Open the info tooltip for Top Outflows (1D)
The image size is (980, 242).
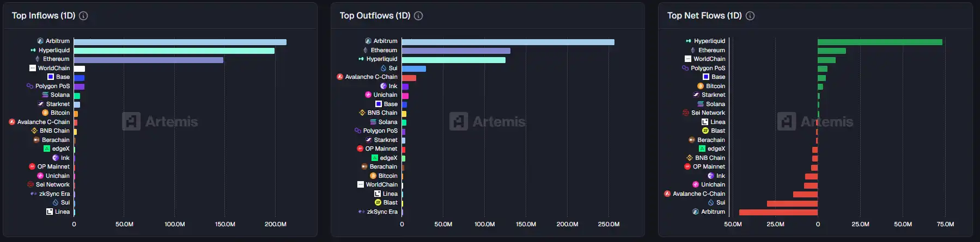418,16
